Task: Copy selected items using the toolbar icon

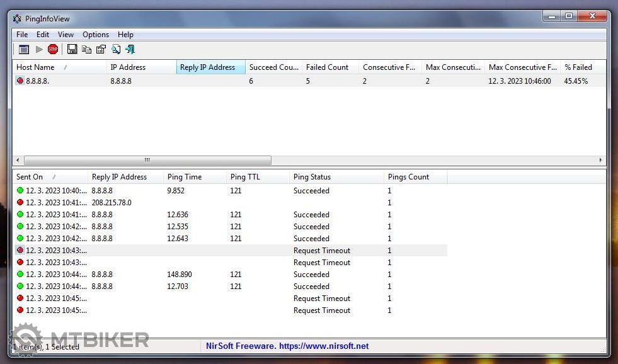Action: click(86, 49)
